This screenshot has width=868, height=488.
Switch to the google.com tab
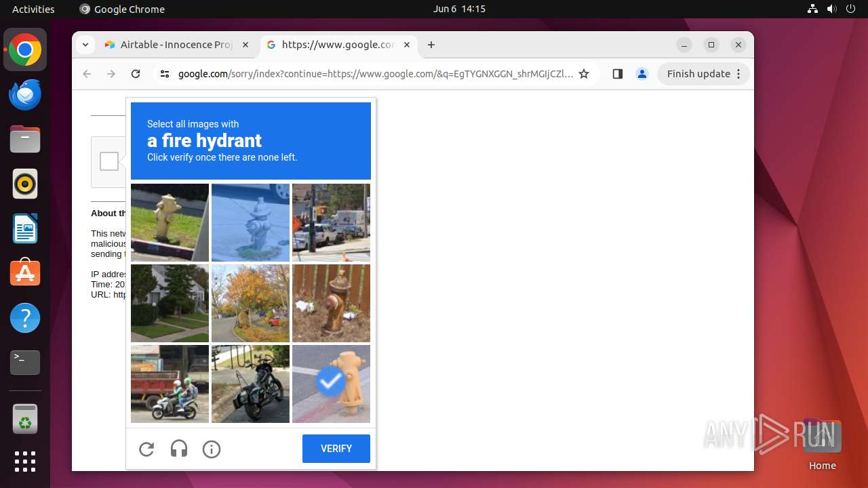point(338,45)
